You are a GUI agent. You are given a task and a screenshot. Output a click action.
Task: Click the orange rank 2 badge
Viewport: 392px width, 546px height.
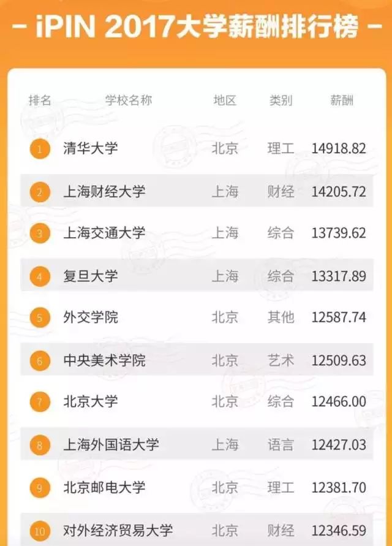40,192
